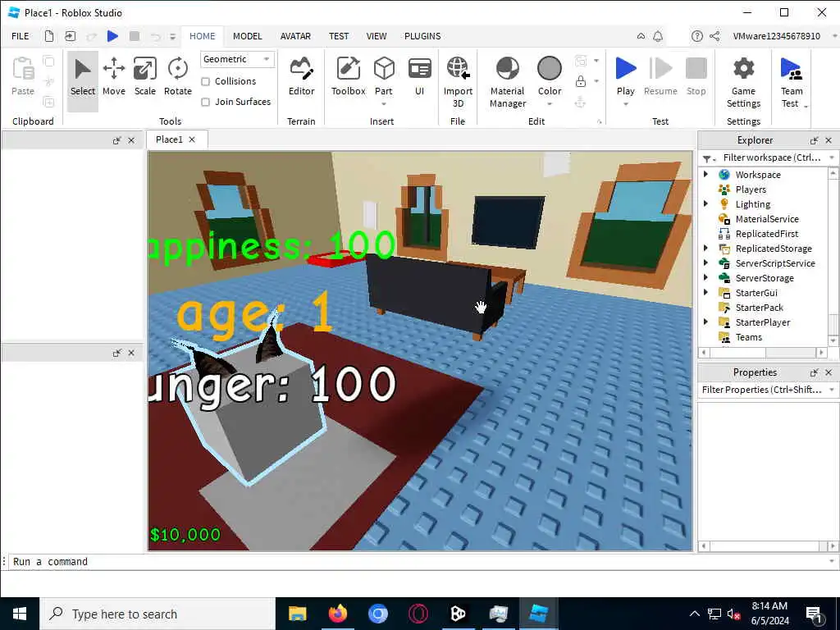Open notifications bell icon
The width and height of the screenshot is (840, 630).
pyautogui.click(x=658, y=36)
